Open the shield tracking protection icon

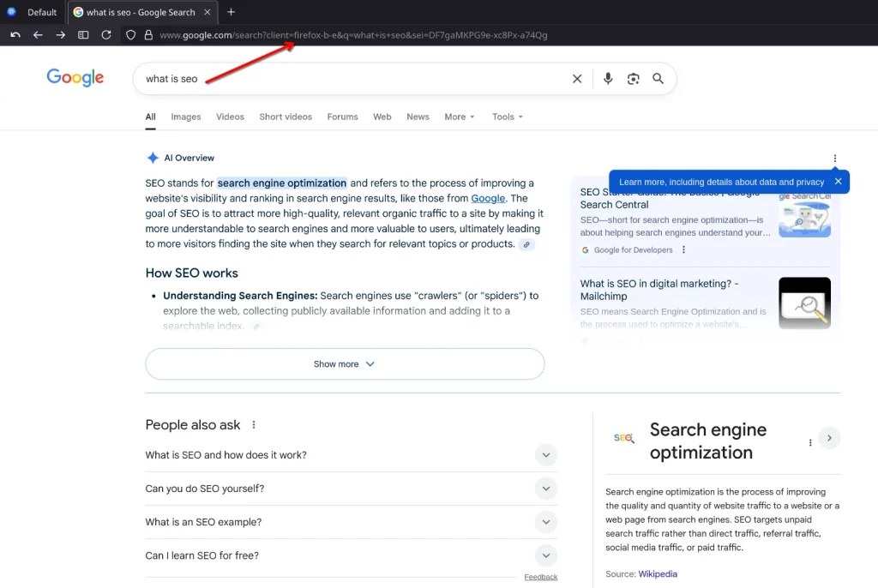(130, 35)
